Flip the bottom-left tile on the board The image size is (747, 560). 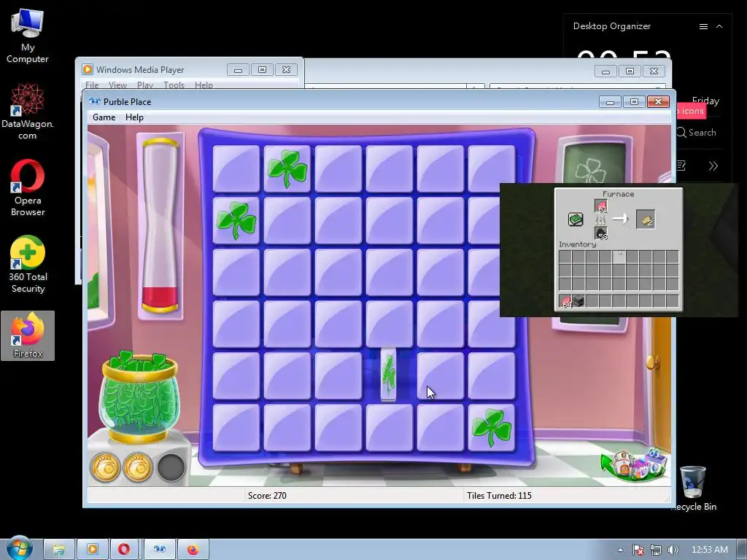(236, 427)
